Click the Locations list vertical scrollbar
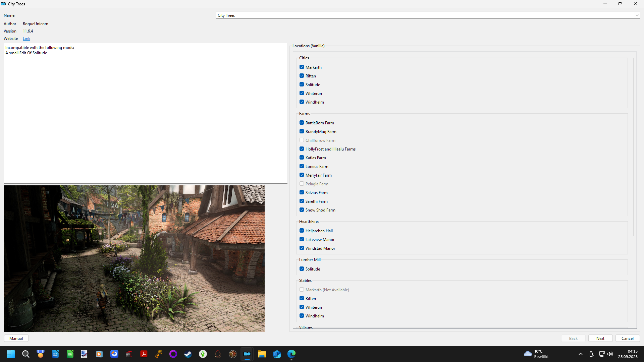 pos(634,147)
